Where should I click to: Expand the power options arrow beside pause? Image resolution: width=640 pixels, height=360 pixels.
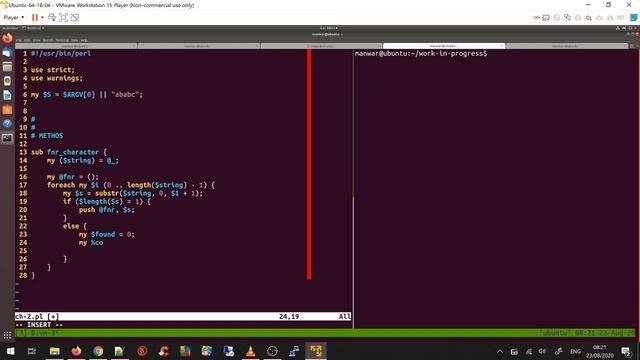(x=42, y=18)
